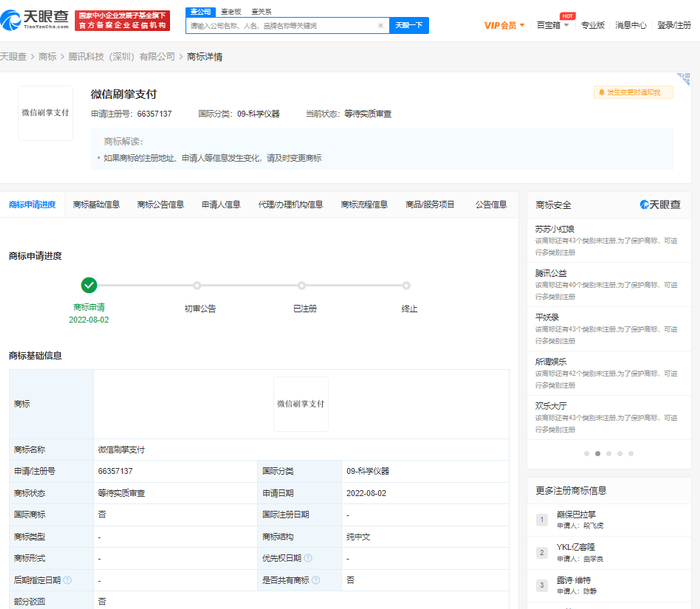Switch to 查关系 search type
The height and width of the screenshot is (609, 700).
point(261,11)
